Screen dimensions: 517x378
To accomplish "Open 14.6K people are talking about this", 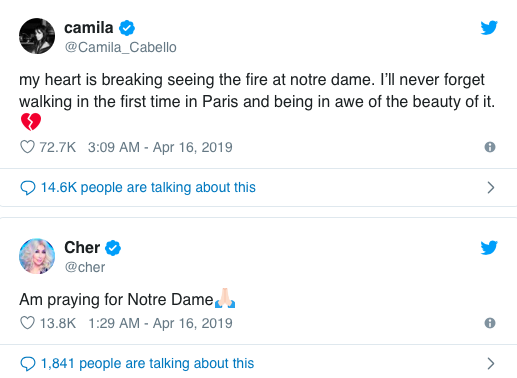I will coord(148,187).
